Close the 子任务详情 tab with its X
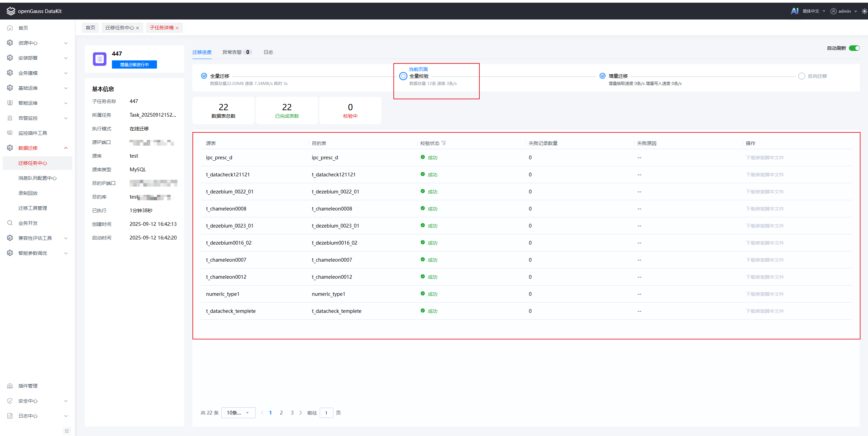The width and height of the screenshot is (868, 436). 177,28
